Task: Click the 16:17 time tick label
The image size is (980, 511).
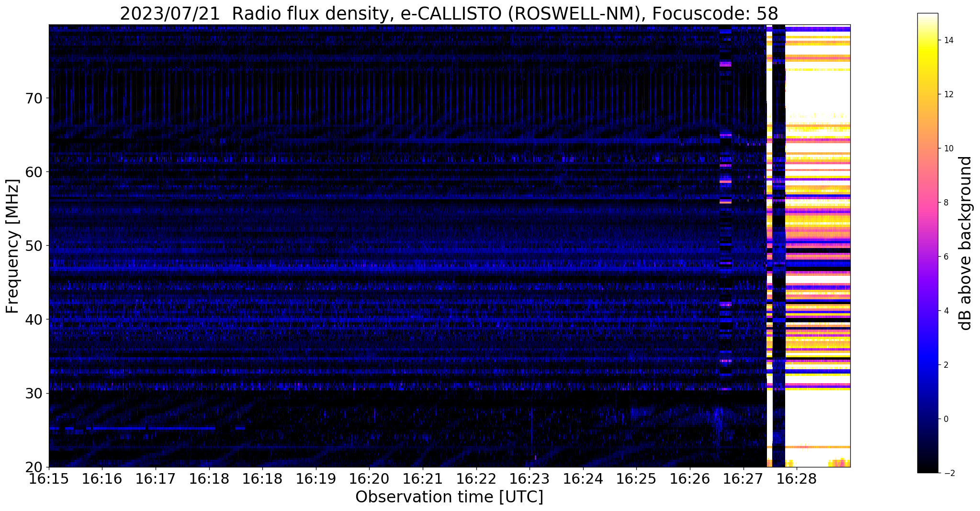Action: tap(156, 479)
